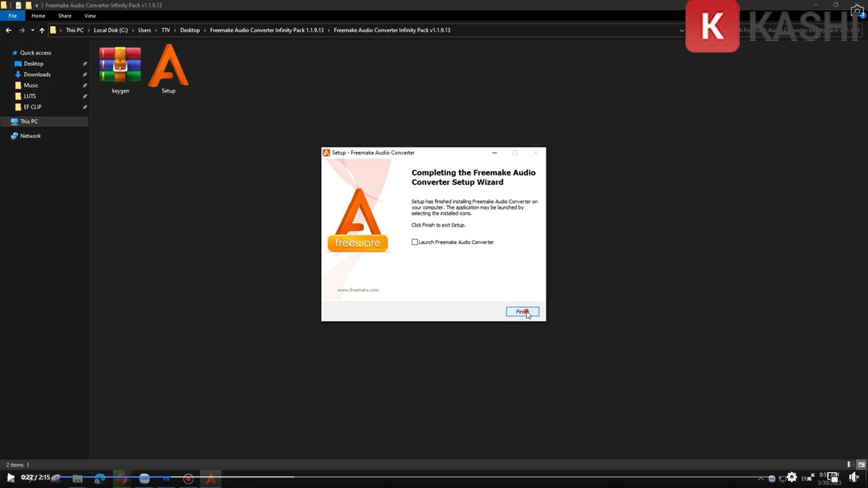Open the File menu
This screenshot has height=488, width=868.
point(12,16)
